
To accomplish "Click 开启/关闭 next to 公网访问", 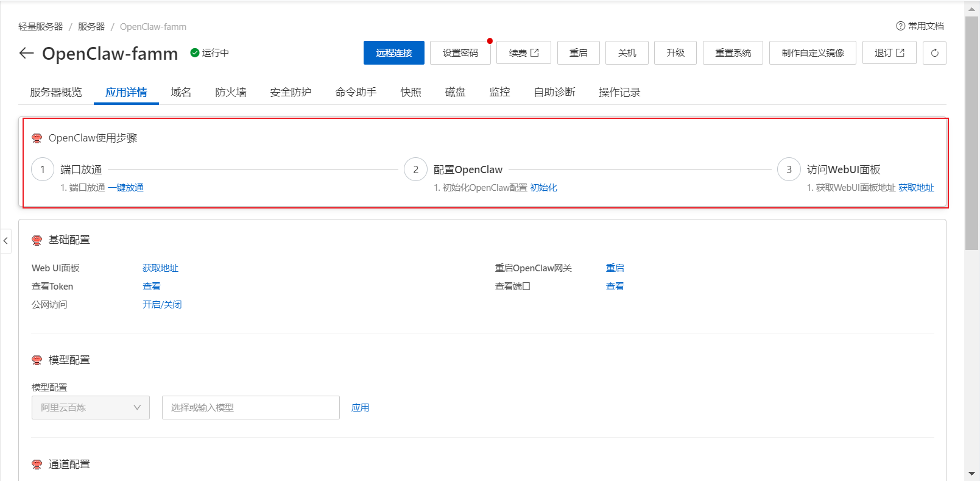I will point(162,305).
